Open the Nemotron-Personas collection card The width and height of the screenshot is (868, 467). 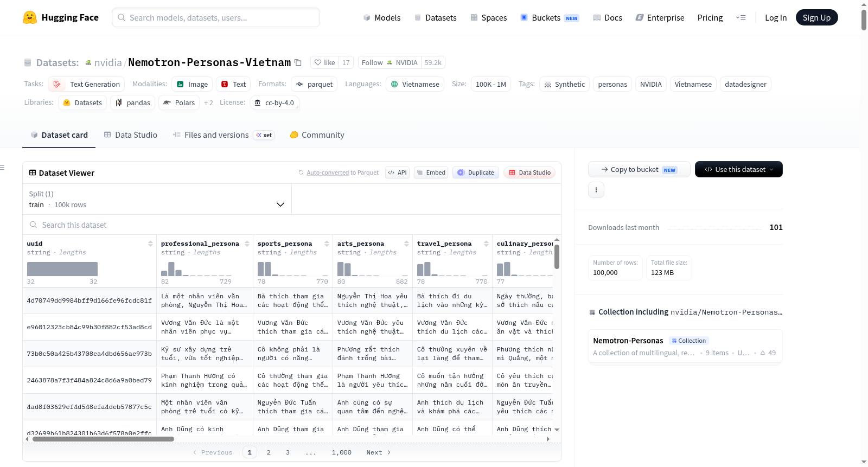[x=685, y=347]
